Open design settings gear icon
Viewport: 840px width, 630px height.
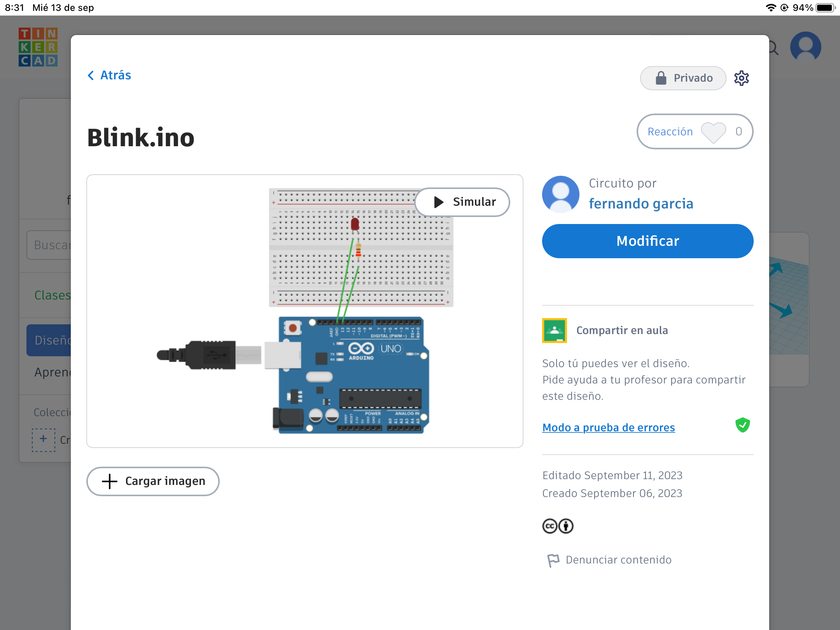point(741,78)
